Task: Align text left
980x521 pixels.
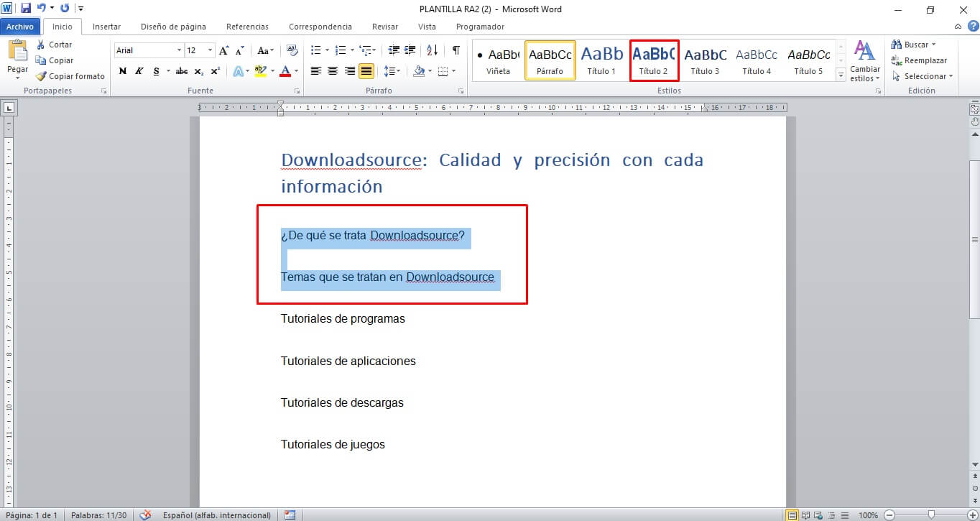Action: pyautogui.click(x=315, y=71)
